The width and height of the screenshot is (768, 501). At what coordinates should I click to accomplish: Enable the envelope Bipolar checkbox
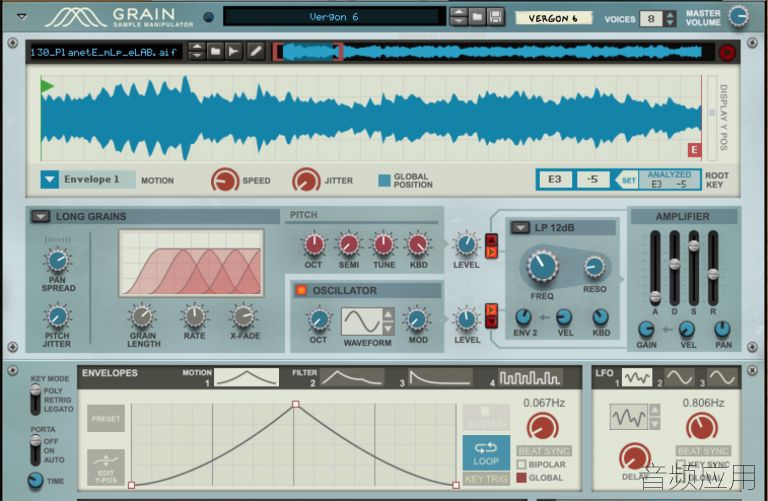click(x=521, y=464)
